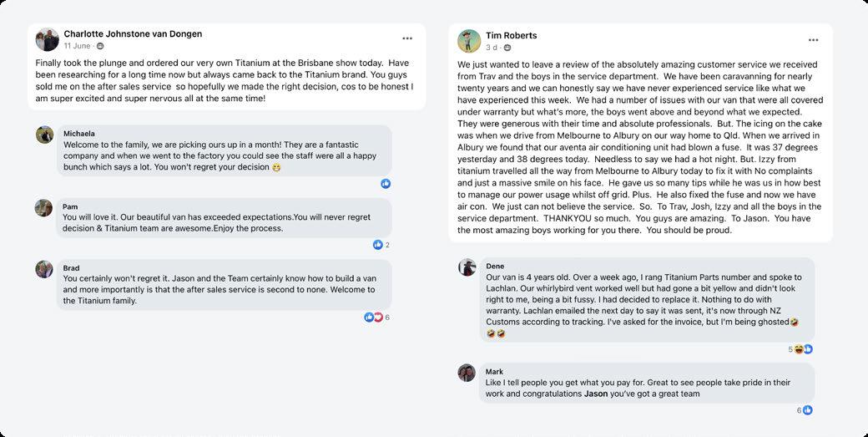Viewport: 868px width, 437px height.
Task: Open options menu on Charlotte's post
Action: tap(407, 38)
